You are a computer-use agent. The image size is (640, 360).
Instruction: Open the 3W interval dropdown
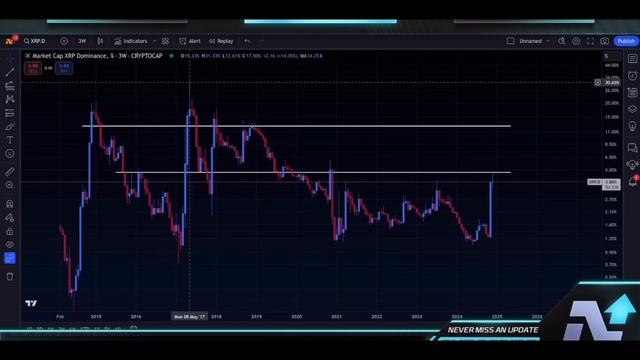coord(82,41)
